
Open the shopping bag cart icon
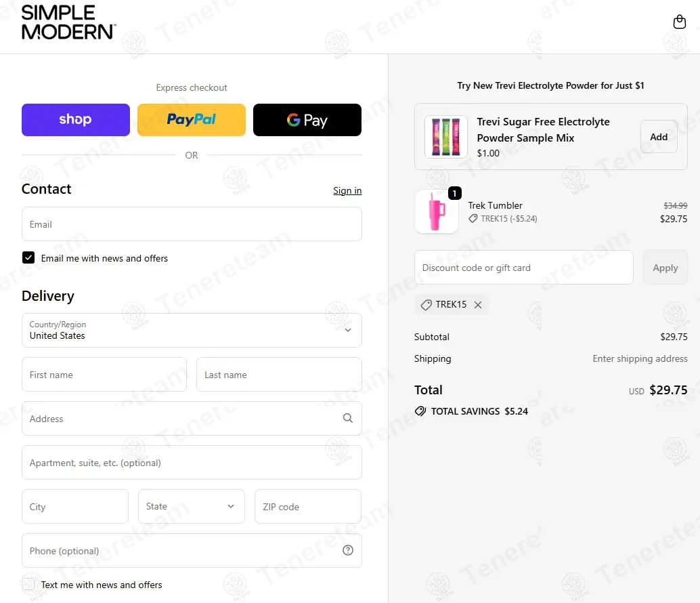[x=680, y=22]
